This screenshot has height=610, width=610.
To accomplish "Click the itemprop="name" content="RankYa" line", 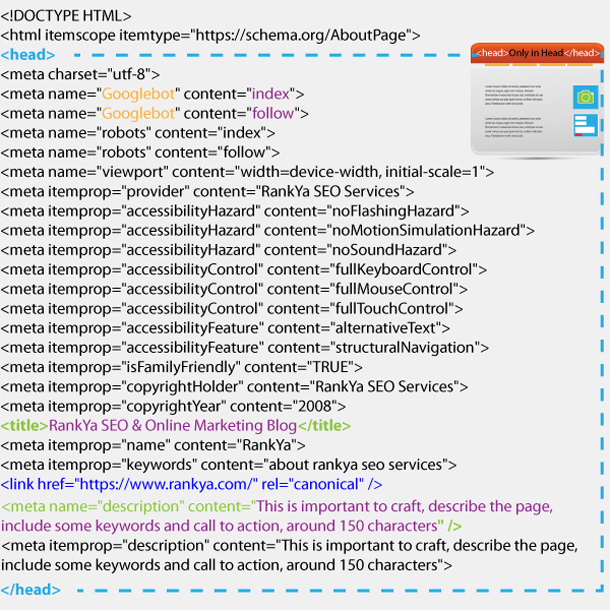I will coord(153,445).
